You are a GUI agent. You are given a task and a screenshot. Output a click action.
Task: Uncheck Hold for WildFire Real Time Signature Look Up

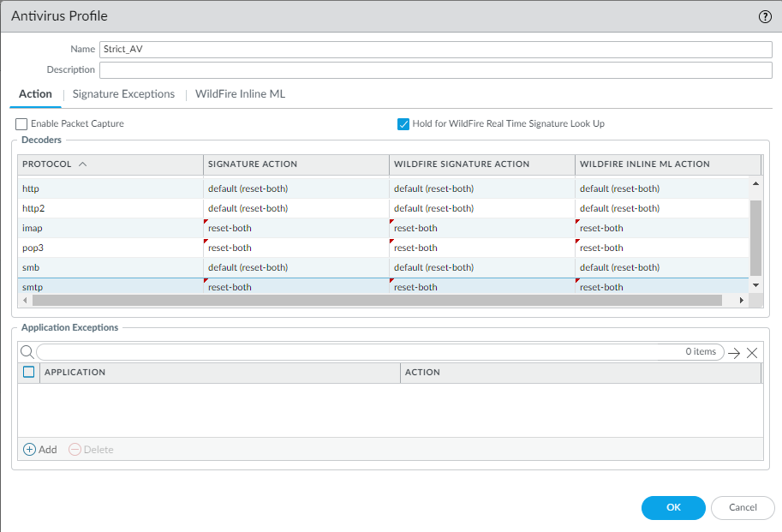click(x=403, y=124)
